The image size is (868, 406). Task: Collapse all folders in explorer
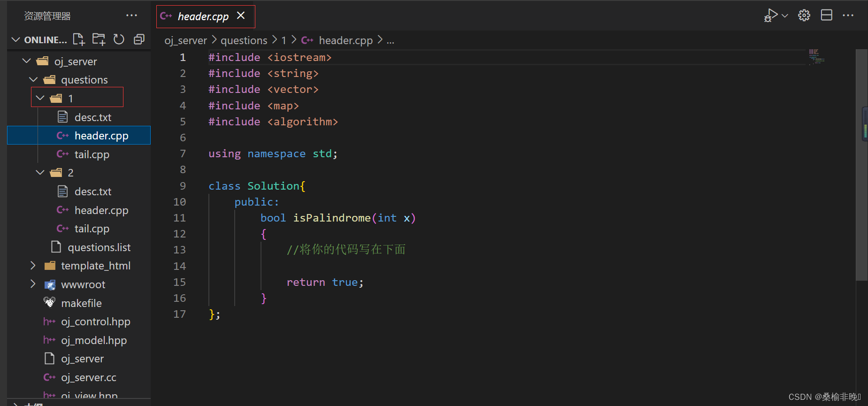pos(139,39)
